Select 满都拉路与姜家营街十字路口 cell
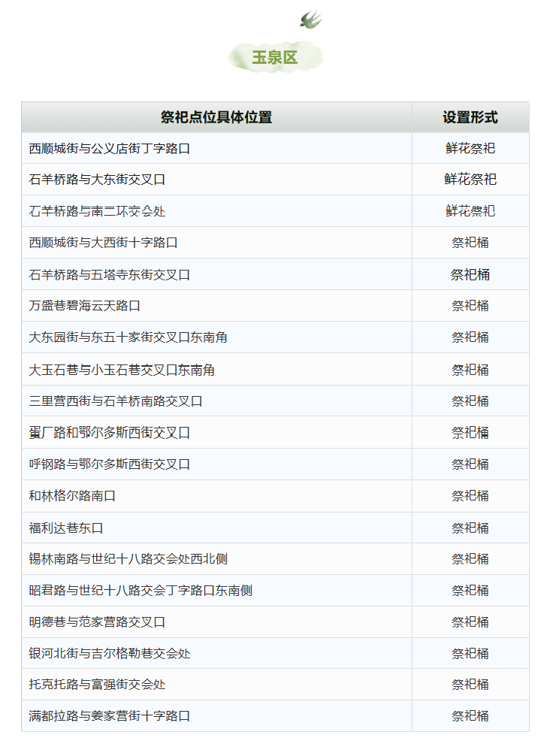Viewport: 553px width, 756px height. tap(110, 716)
